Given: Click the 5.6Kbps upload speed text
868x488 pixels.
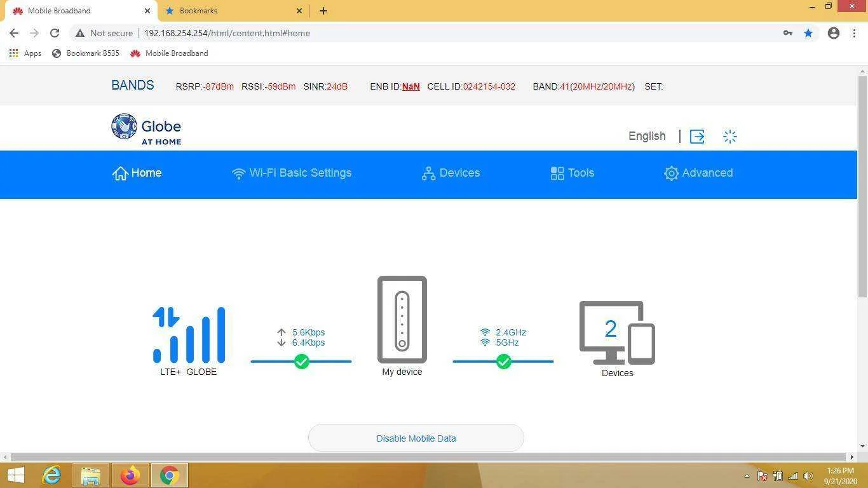Looking at the screenshot, I should pyautogui.click(x=308, y=332).
